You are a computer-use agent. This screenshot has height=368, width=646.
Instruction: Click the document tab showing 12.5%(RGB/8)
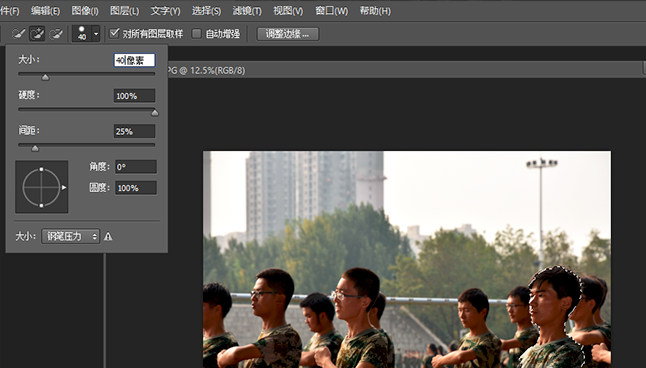tap(206, 70)
